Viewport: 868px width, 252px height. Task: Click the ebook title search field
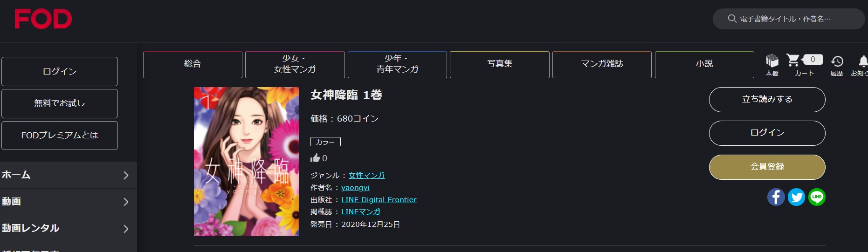(x=789, y=19)
